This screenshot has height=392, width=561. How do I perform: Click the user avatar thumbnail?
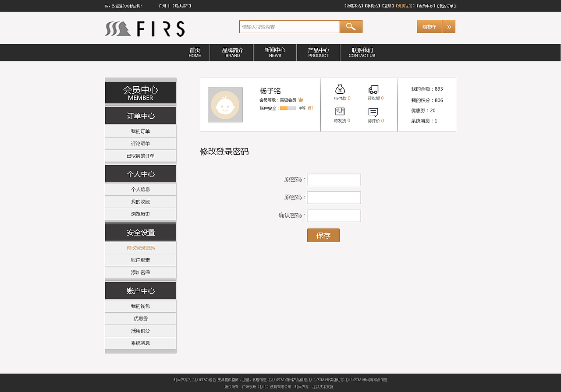click(x=225, y=105)
